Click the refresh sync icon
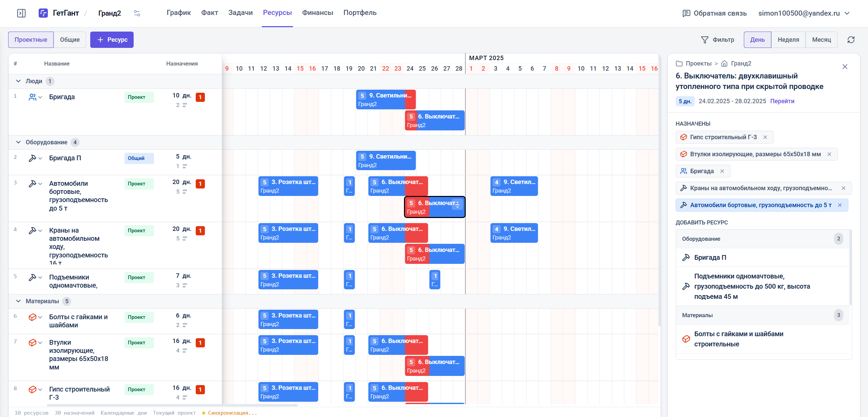This screenshot has height=417, width=868. pos(851,40)
